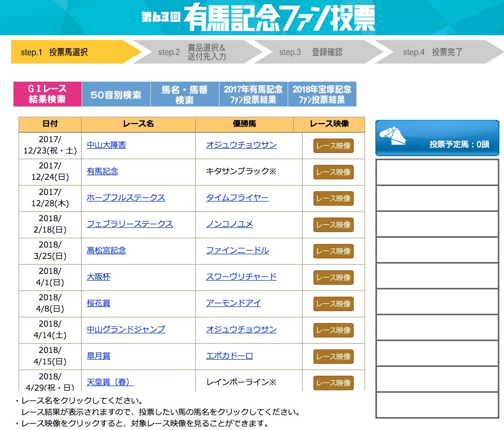Open the 馬名・馬番検索 tab

[184, 94]
